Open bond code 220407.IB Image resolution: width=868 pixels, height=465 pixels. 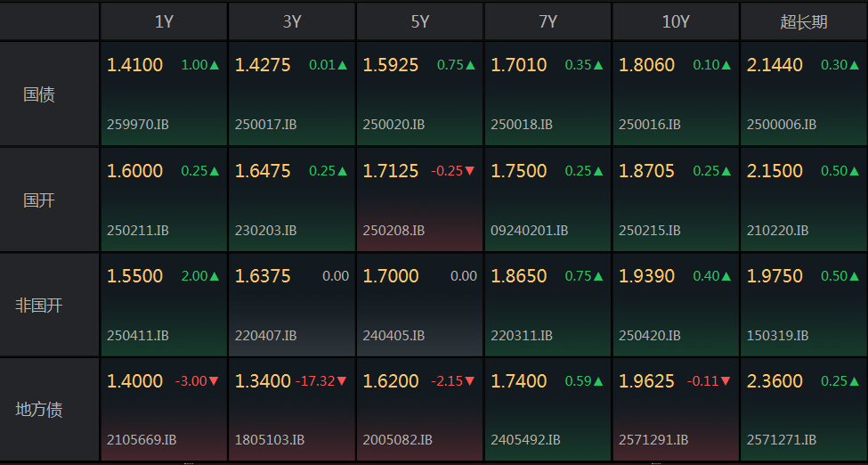tap(266, 336)
